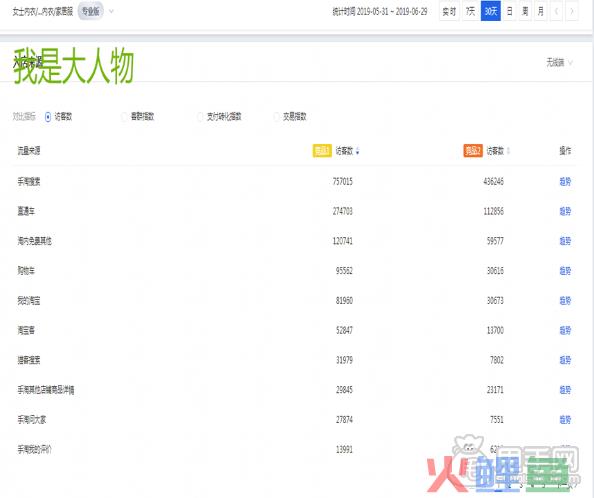
Task: Expand the 专业版 category dropdown arrow
Action: coord(111,11)
